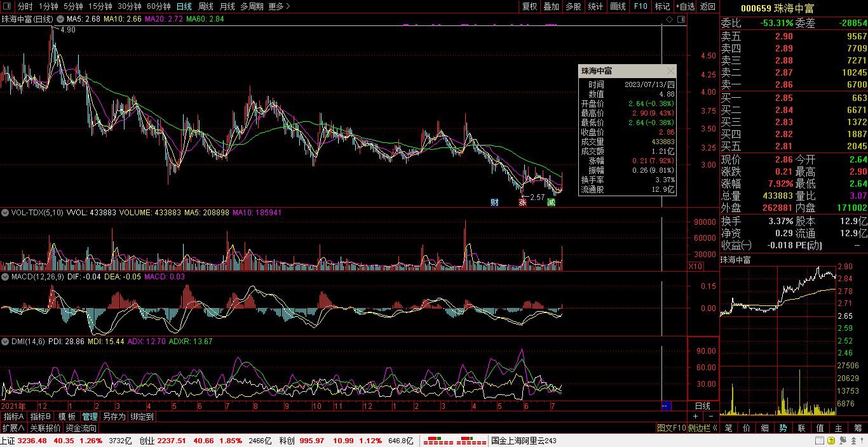Select the 5分钟 period tab
The image size is (868, 447).
(x=73, y=6)
